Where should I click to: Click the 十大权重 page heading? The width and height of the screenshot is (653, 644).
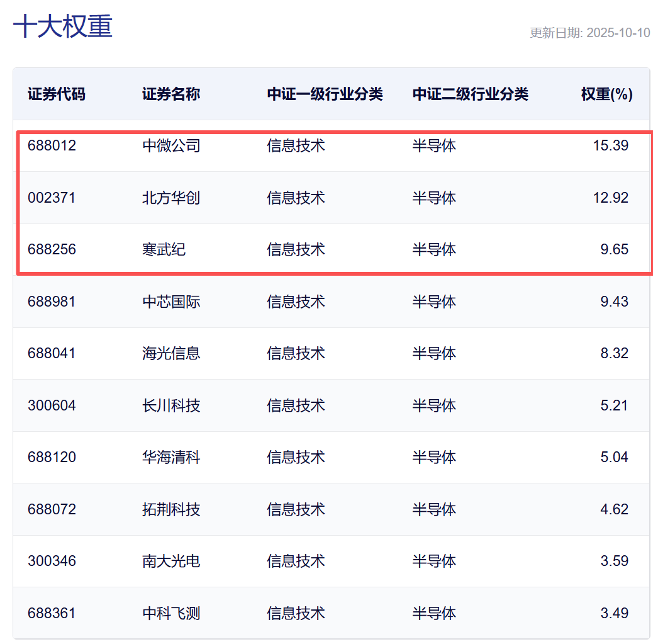[63, 27]
